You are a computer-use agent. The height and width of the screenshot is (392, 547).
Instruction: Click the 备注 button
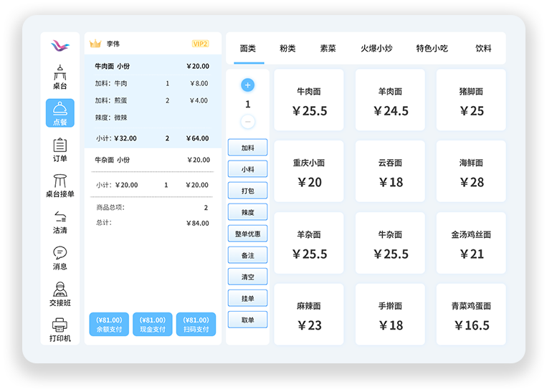[247, 255]
